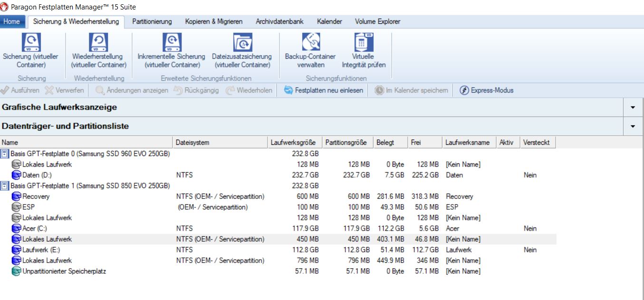
Task: Open the Home tab
Action: tap(12, 21)
